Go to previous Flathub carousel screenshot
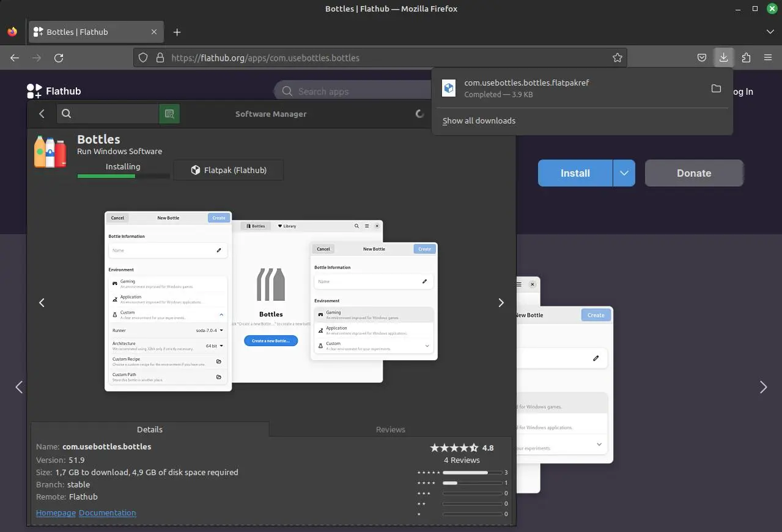 pyautogui.click(x=19, y=387)
